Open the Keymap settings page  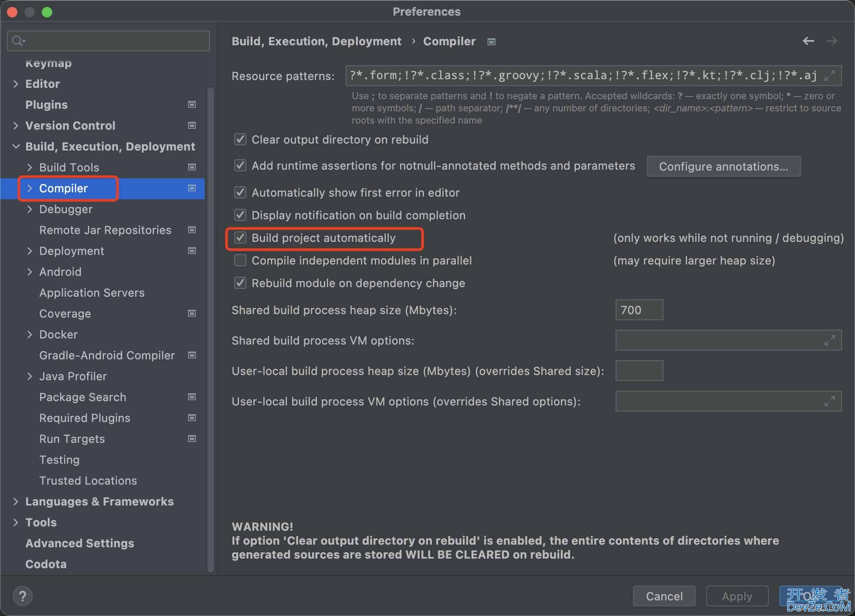pyautogui.click(x=48, y=63)
